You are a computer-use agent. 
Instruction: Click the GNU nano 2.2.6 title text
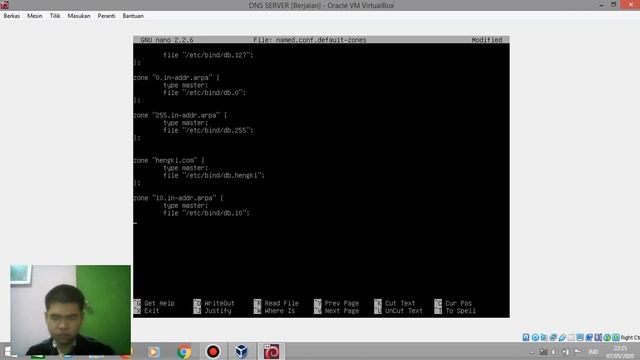[x=167, y=40]
